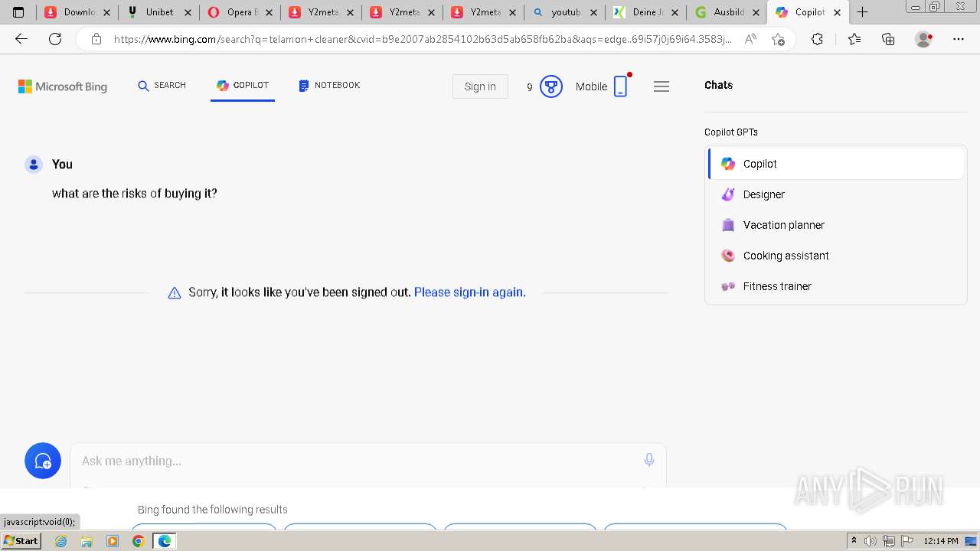The height and width of the screenshot is (551, 980).
Task: Open the Rewards trophy icon
Action: (x=551, y=86)
